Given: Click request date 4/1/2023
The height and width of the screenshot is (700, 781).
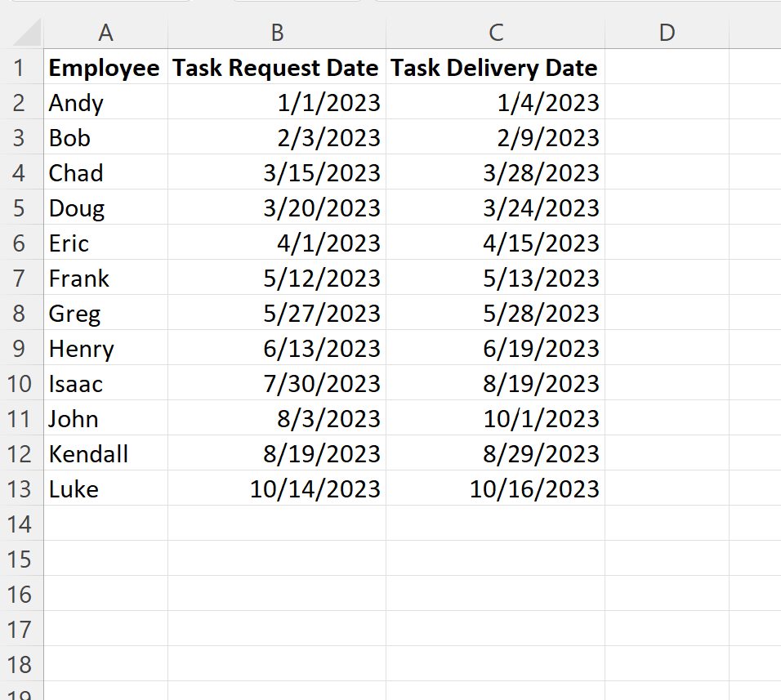Looking at the screenshot, I should pos(277,243).
